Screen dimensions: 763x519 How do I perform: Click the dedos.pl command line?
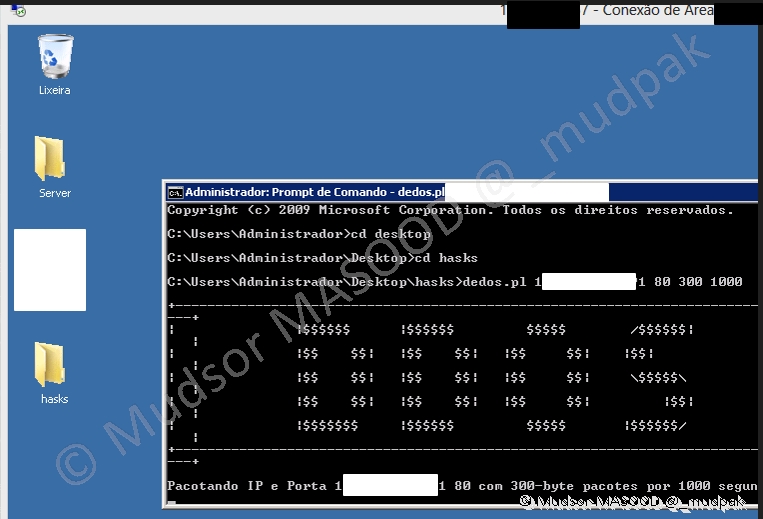pos(350,282)
